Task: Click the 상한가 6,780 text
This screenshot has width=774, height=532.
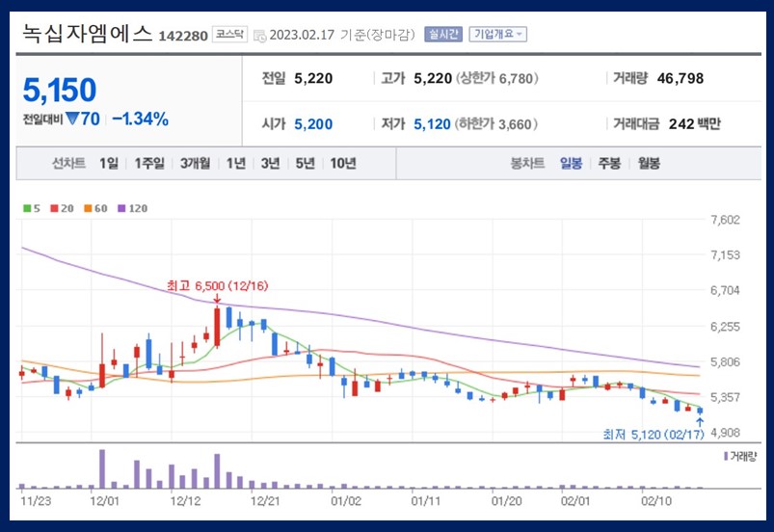Action: pyautogui.click(x=496, y=78)
